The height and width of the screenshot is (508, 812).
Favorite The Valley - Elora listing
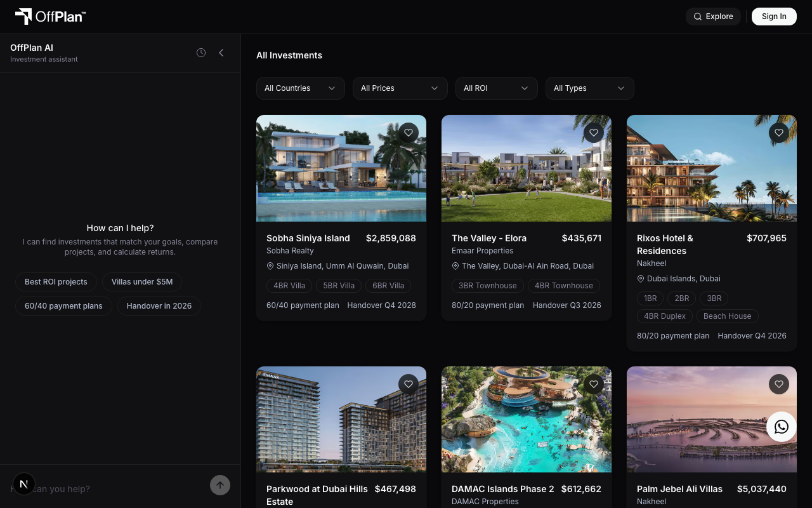tap(594, 133)
